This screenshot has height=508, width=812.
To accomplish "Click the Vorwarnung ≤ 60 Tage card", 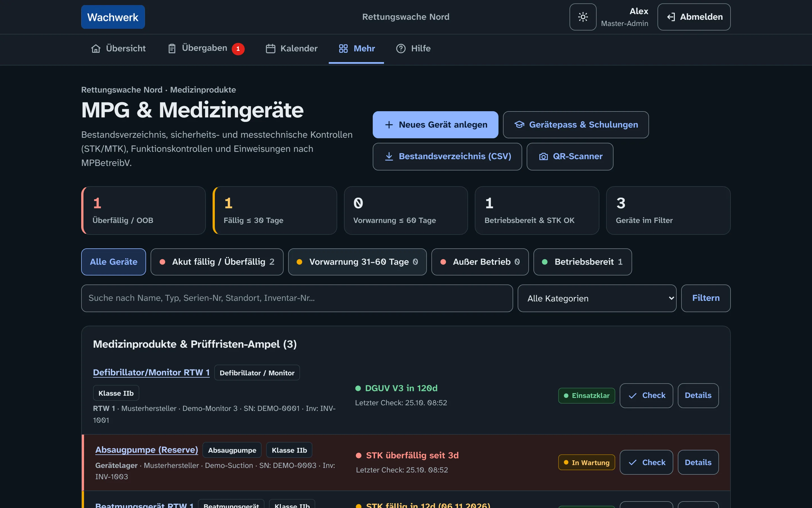I will pos(406,210).
